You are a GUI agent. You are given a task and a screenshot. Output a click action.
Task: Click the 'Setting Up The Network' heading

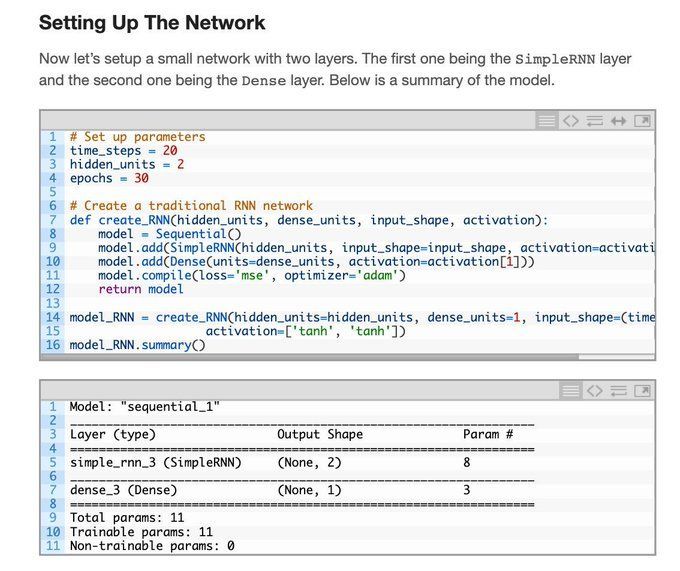tap(152, 23)
